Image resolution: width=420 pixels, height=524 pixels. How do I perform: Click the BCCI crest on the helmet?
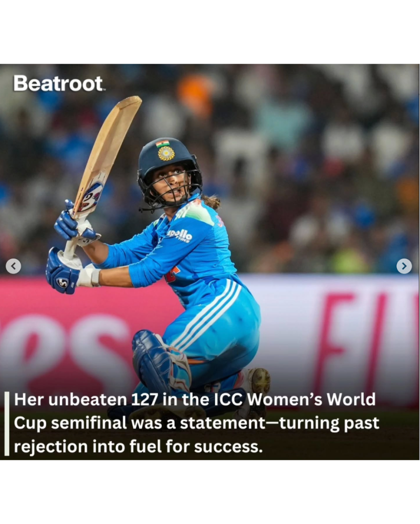click(x=166, y=153)
